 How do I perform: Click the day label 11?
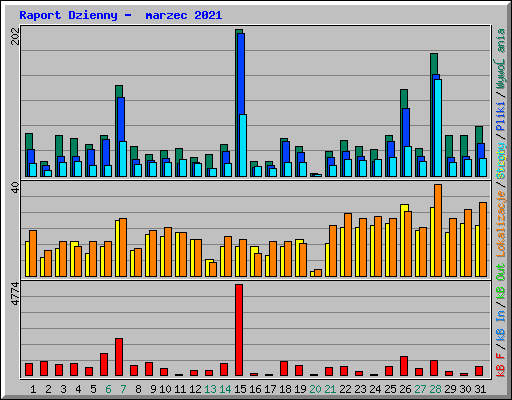(x=180, y=389)
